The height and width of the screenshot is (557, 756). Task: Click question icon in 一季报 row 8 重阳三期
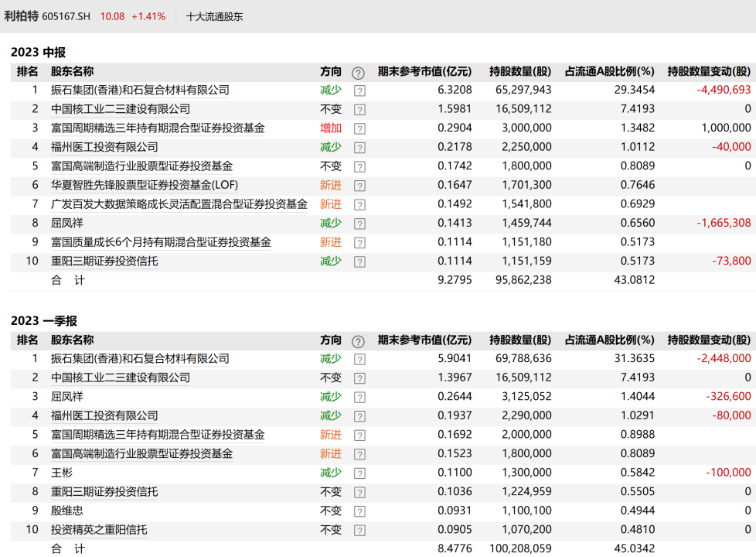359,492
